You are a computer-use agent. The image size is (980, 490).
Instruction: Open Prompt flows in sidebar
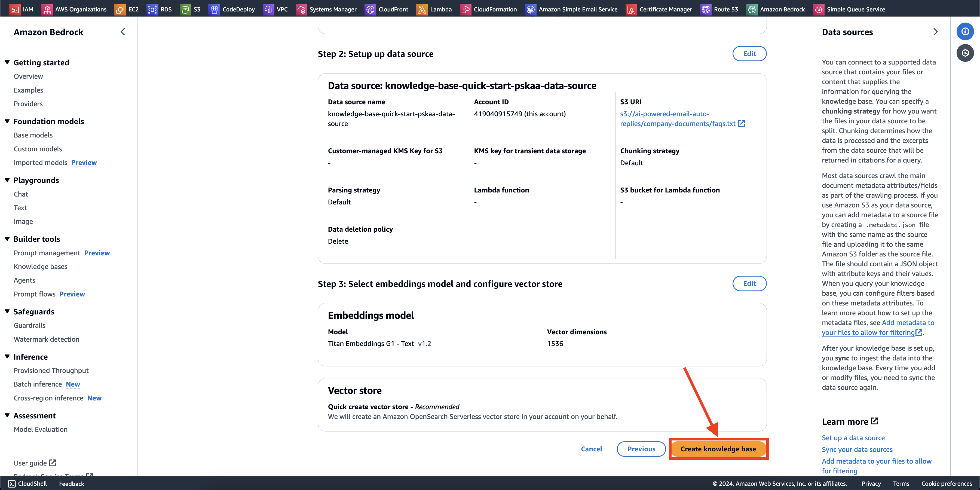coord(35,294)
